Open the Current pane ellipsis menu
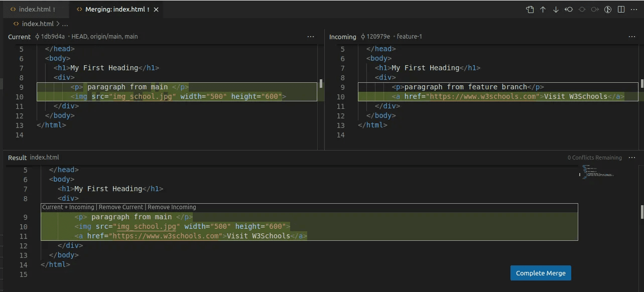This screenshot has width=644, height=292. (311, 37)
